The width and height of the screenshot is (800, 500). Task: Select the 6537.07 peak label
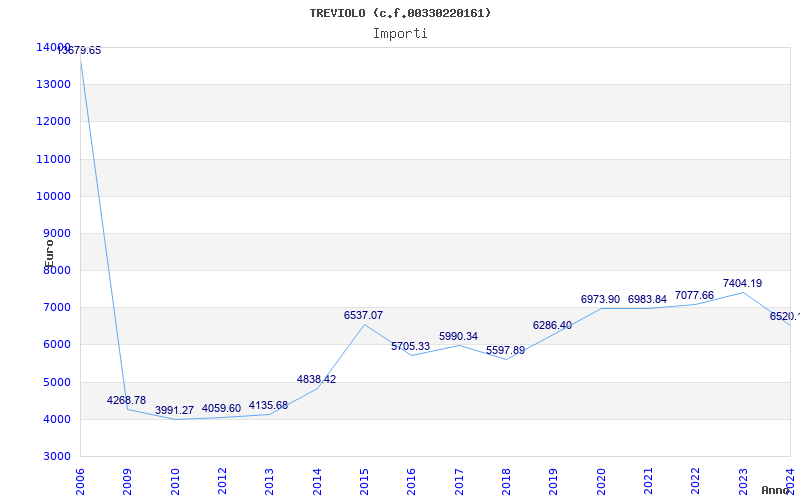(x=363, y=316)
